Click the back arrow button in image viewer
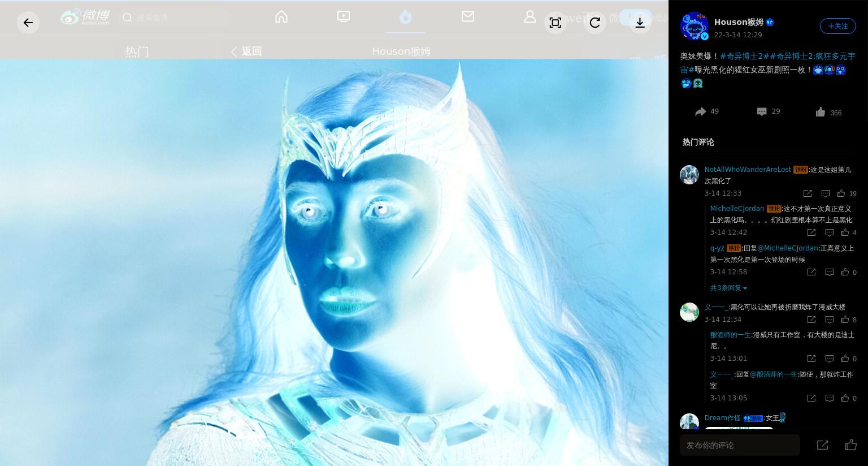The height and width of the screenshot is (466, 868). click(28, 23)
